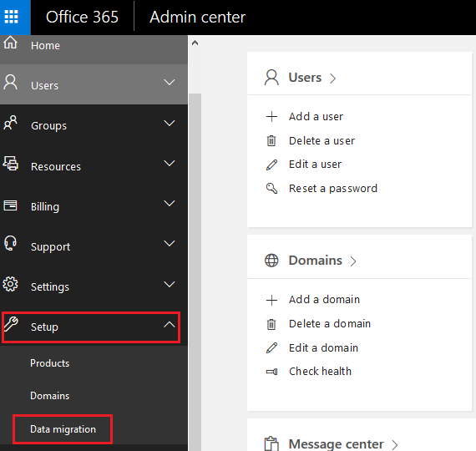Image resolution: width=476 pixels, height=451 pixels.
Task: Open Users card via its arrow chevron
Action: tap(333, 79)
